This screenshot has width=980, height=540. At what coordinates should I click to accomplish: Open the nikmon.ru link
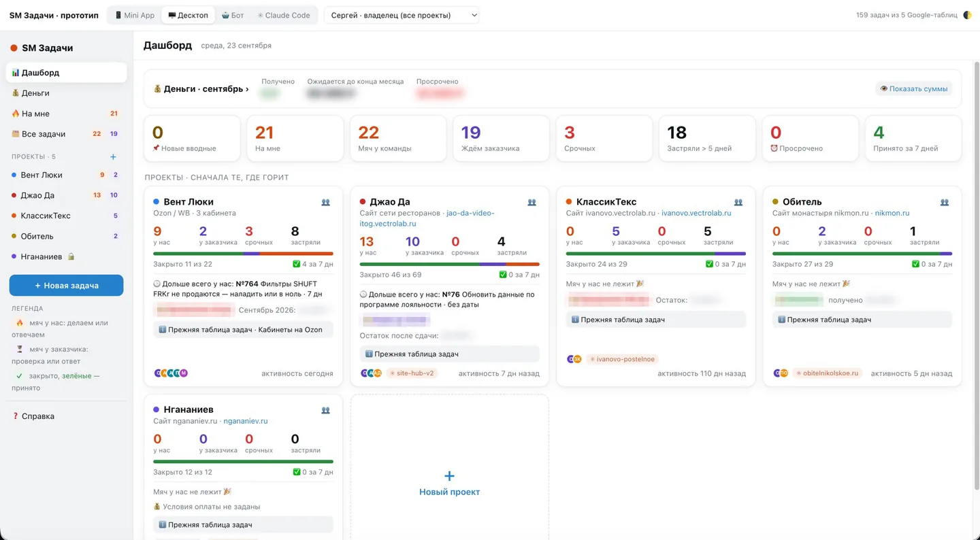pos(892,213)
